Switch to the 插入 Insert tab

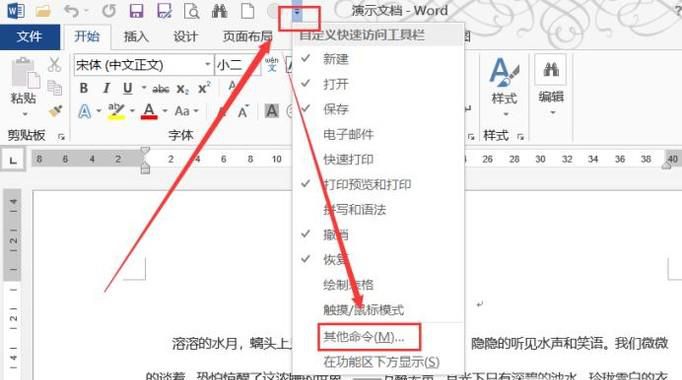pyautogui.click(x=136, y=37)
